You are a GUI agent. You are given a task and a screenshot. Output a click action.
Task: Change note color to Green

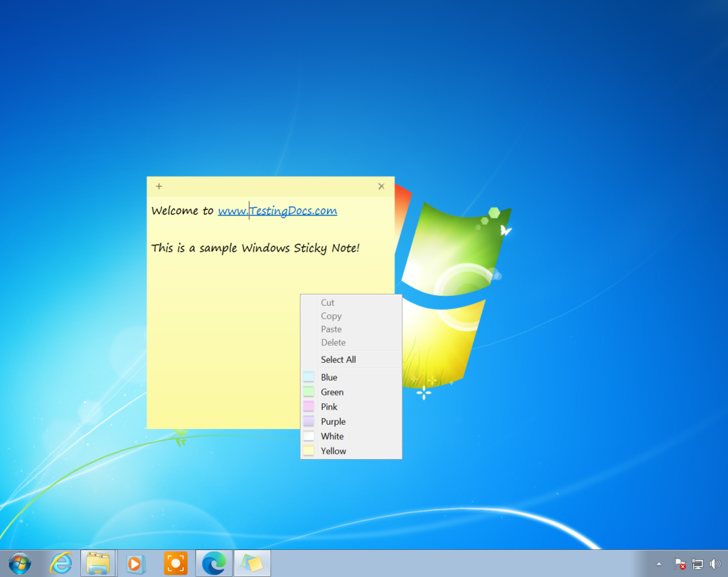333,392
